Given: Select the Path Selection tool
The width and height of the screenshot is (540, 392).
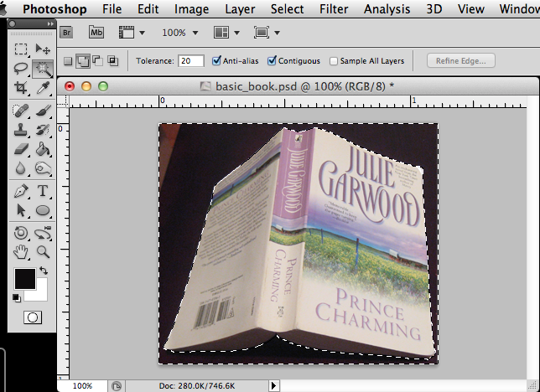Looking at the screenshot, I should [x=21, y=210].
